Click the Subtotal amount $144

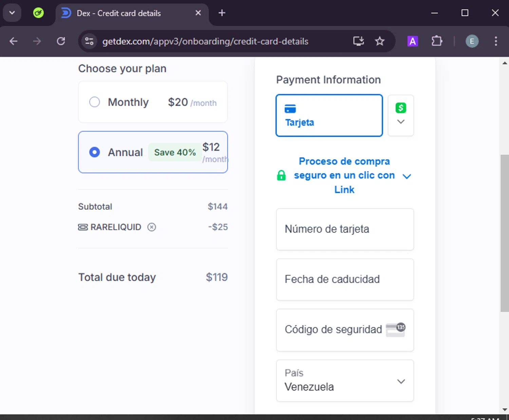pos(218,206)
